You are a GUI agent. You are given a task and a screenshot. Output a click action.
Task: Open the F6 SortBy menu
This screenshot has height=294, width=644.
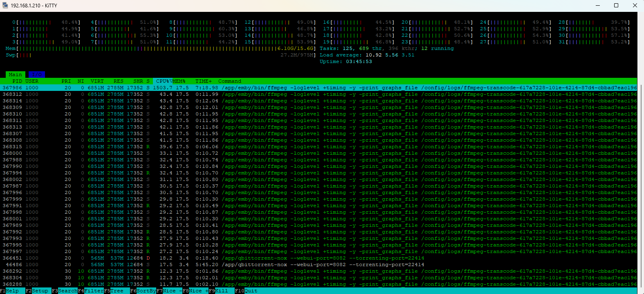(x=143, y=291)
